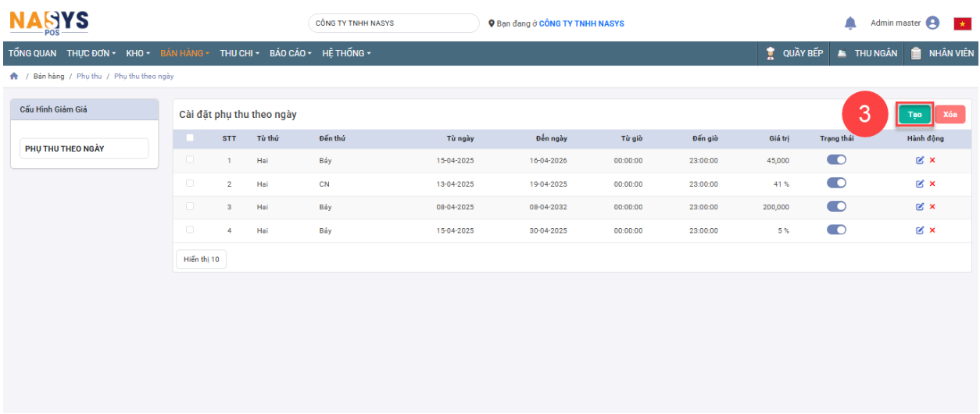Click edit icon for row 1

click(920, 161)
